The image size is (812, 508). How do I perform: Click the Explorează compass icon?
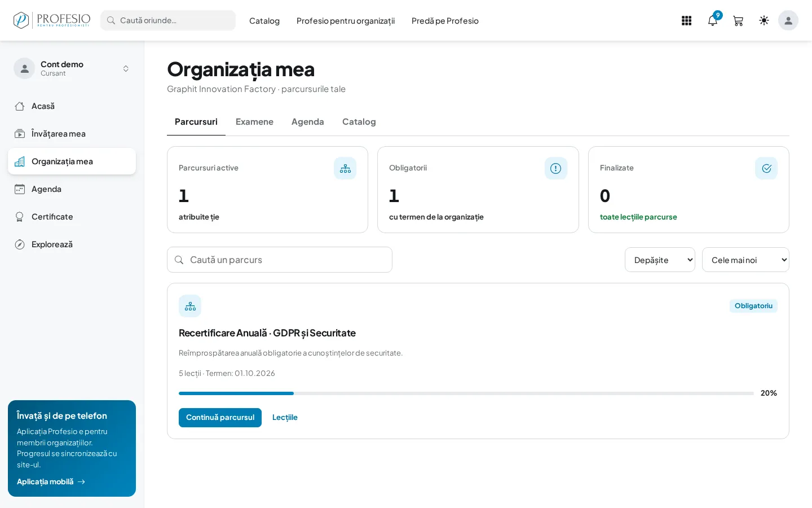tap(20, 244)
